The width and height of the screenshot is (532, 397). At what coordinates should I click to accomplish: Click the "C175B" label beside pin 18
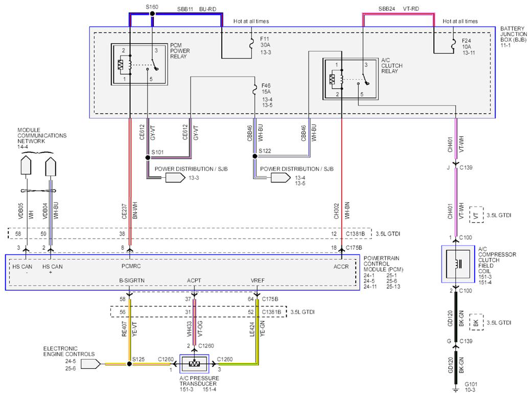pos(354,248)
